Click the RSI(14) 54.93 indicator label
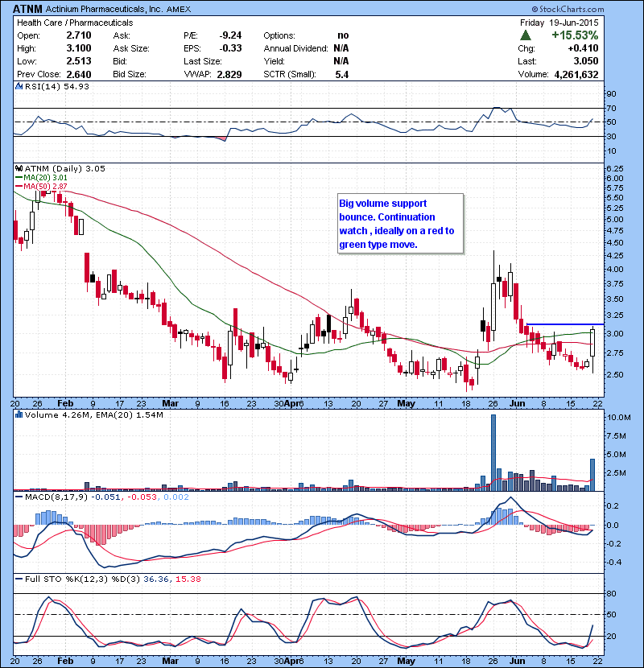The width and height of the screenshot is (644, 668). [x=57, y=86]
